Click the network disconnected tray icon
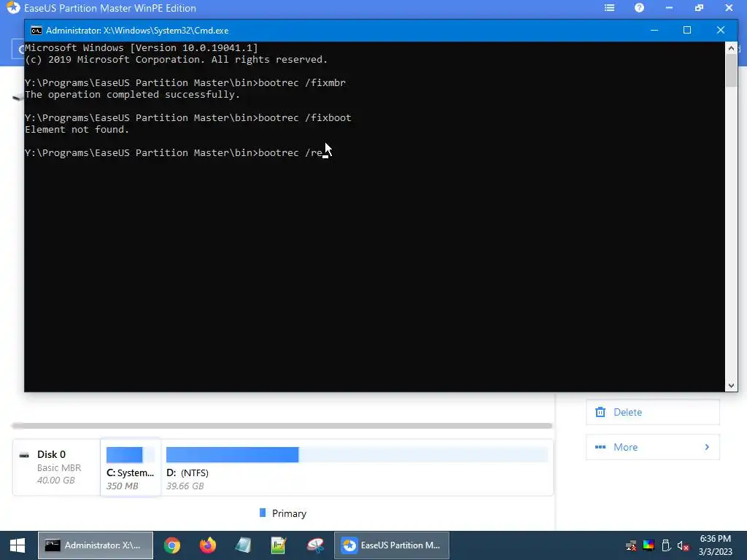 pyautogui.click(x=631, y=545)
